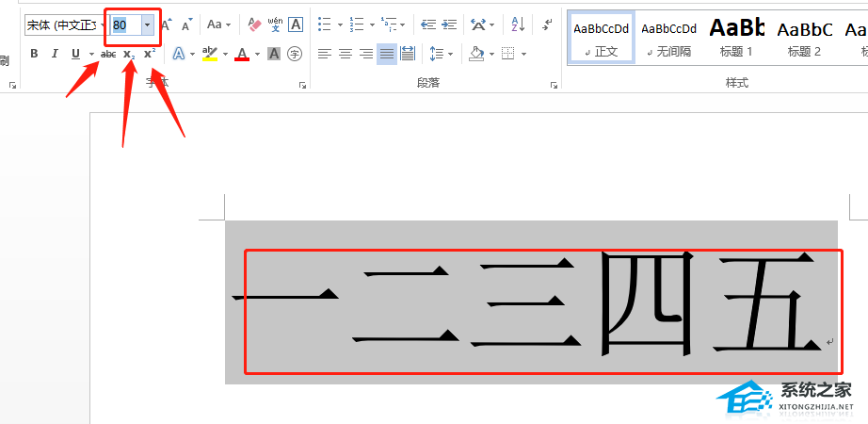
Task: Toggle italic formatting
Action: click(55, 54)
